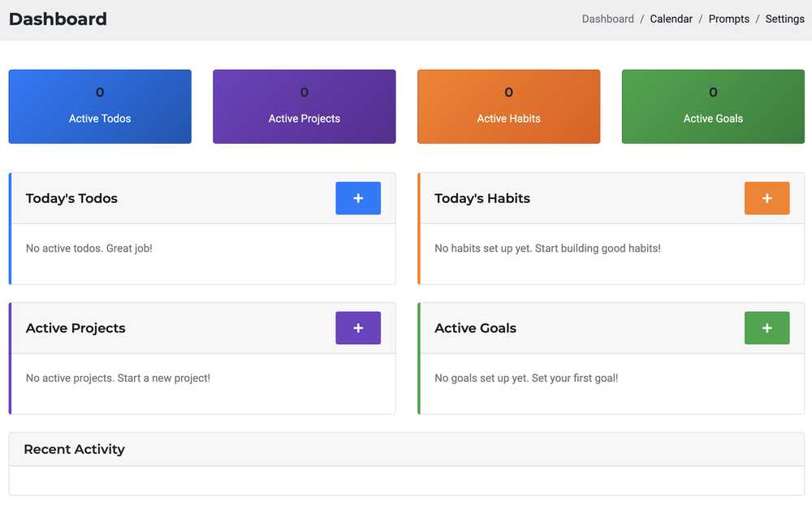Open the green Active Goals stat card

(x=712, y=106)
